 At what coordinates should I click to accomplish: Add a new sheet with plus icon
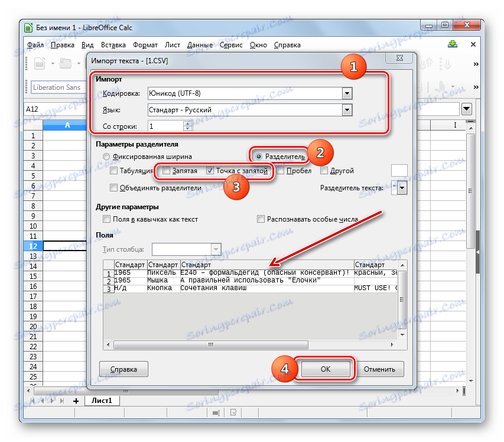pos(76,401)
